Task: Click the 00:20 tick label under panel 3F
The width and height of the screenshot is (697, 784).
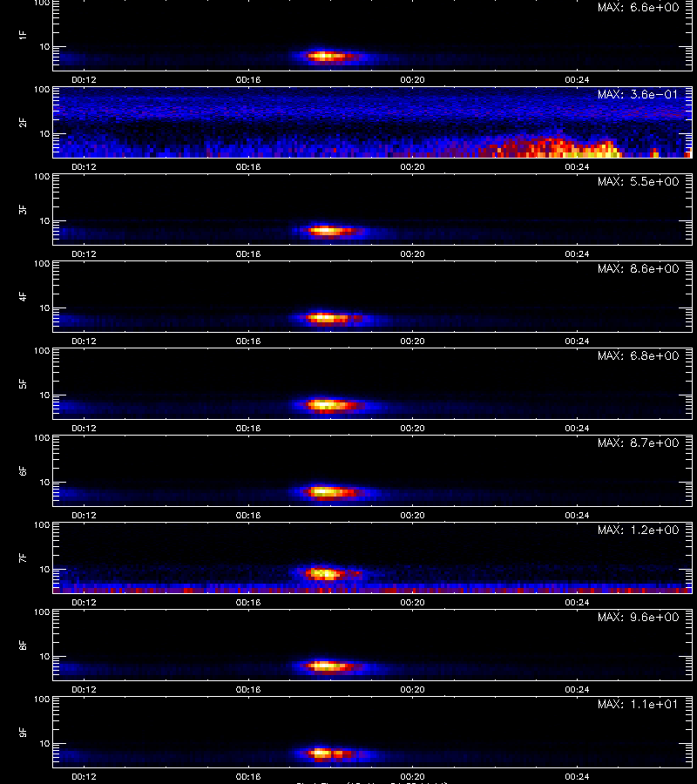Action: (412, 254)
